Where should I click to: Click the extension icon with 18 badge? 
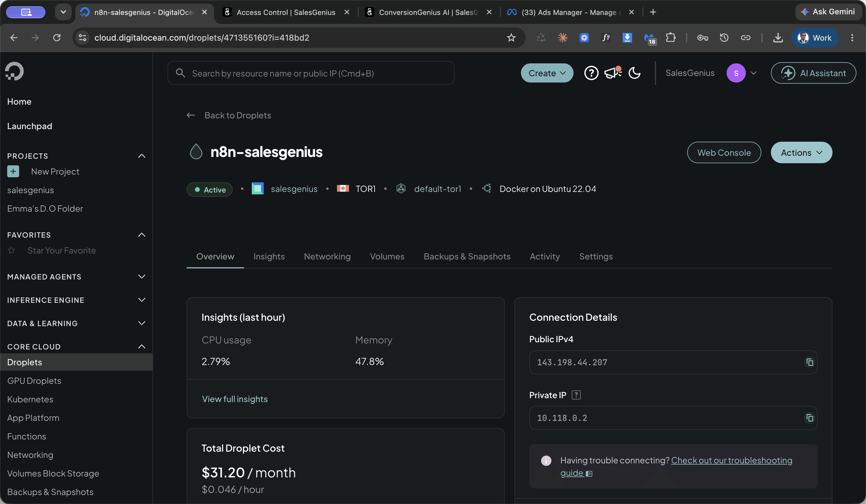[649, 39]
